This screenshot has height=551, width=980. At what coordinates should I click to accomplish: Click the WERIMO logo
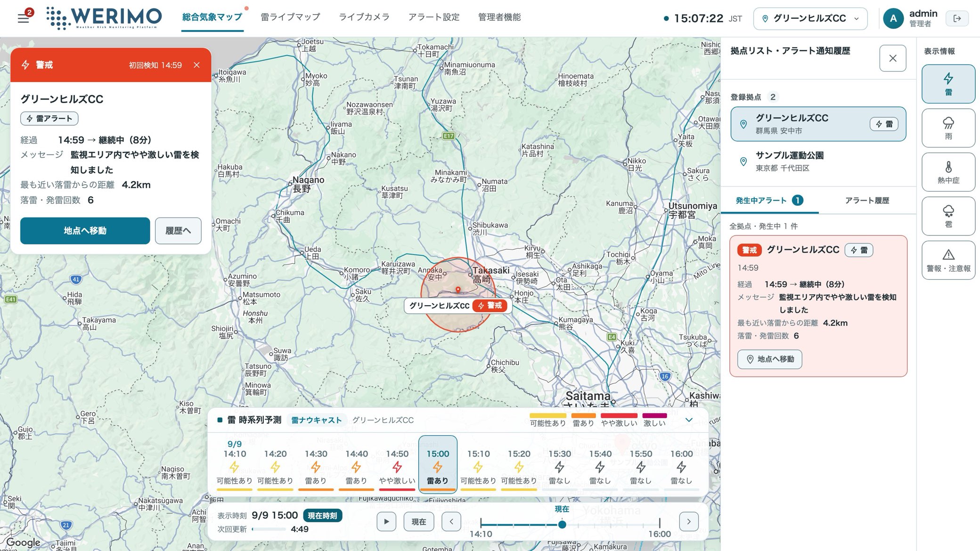coord(104,18)
